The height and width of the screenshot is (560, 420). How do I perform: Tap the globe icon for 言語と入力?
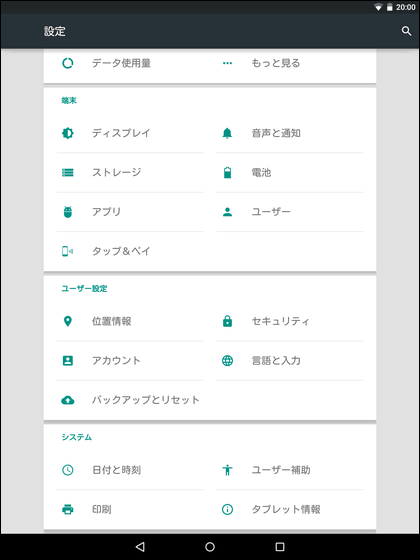point(227,360)
